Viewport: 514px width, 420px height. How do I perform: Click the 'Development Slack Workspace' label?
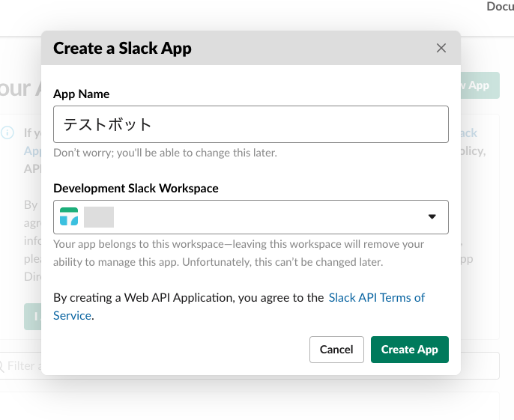click(136, 189)
